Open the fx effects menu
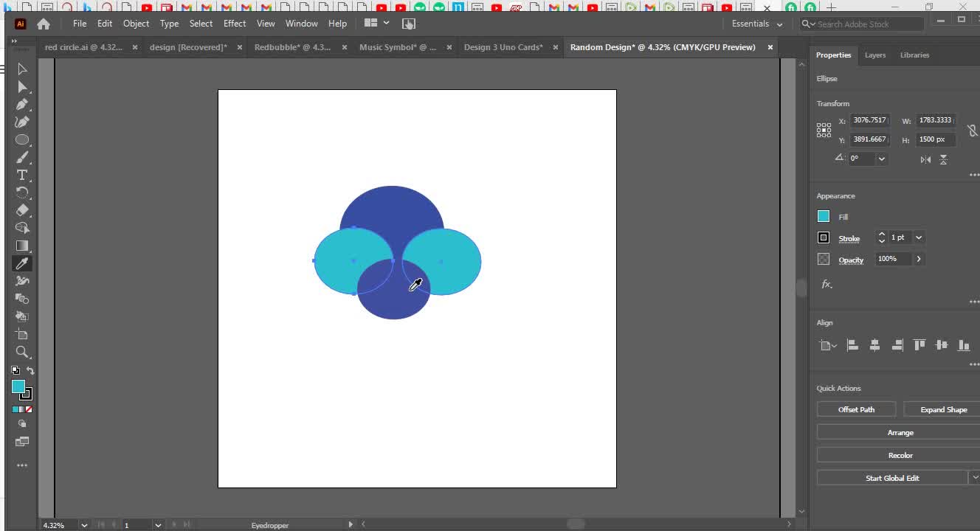This screenshot has width=980, height=531. tap(827, 284)
